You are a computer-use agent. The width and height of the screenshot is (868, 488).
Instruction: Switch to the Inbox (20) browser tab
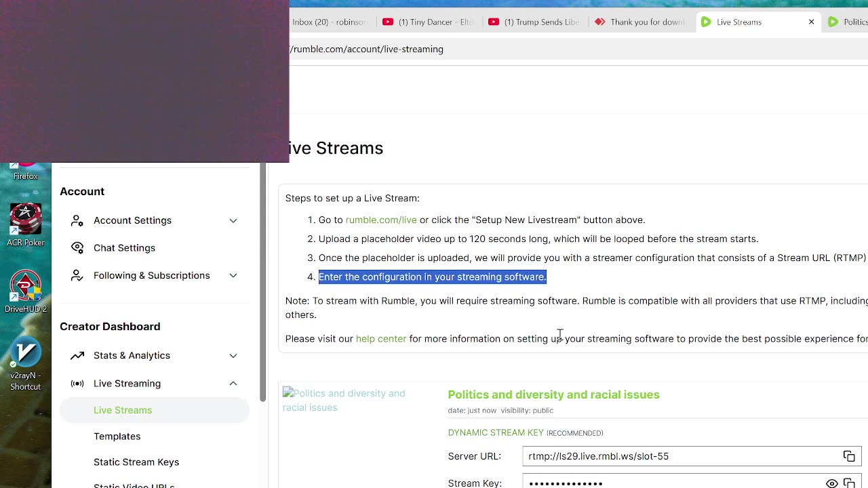coord(330,22)
